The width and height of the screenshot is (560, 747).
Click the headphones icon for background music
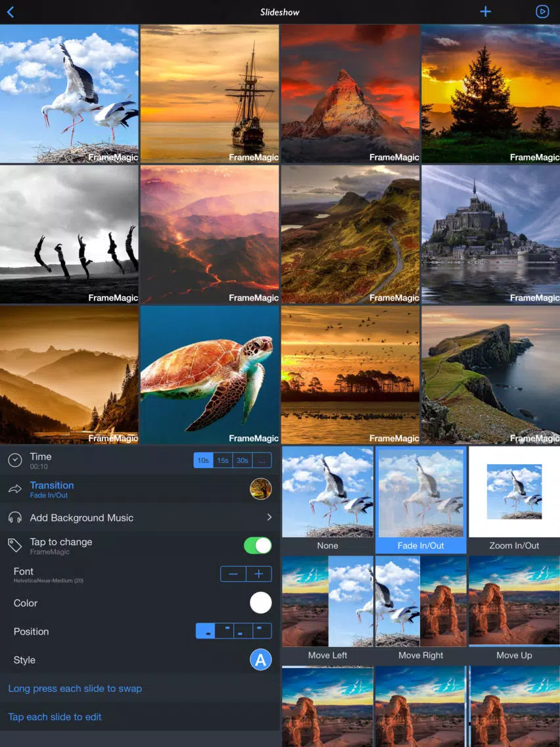[14, 518]
